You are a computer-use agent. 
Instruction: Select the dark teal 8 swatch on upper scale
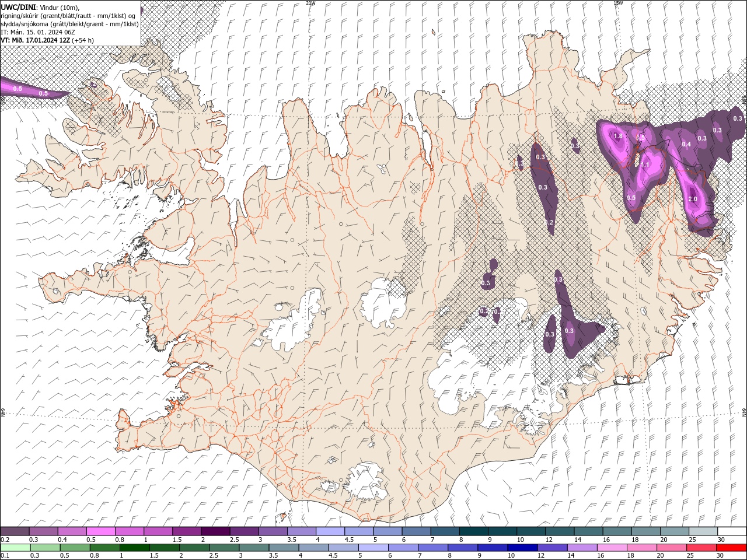pyautogui.click(x=473, y=531)
